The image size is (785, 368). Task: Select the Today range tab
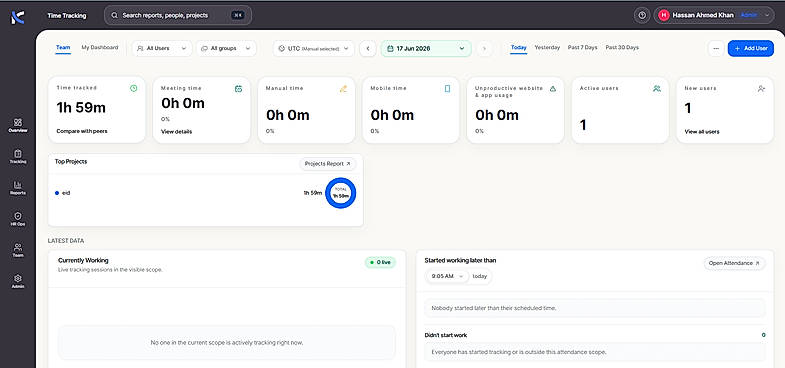tap(519, 48)
